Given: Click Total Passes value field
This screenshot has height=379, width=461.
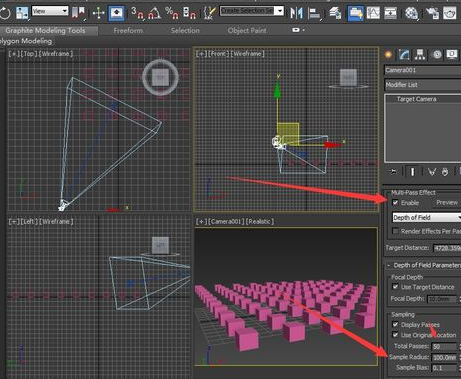Looking at the screenshot, I should pyautogui.click(x=444, y=347).
